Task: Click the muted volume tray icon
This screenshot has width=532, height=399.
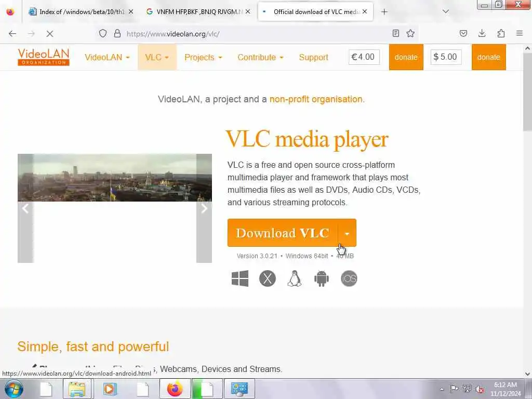Action: (x=480, y=389)
